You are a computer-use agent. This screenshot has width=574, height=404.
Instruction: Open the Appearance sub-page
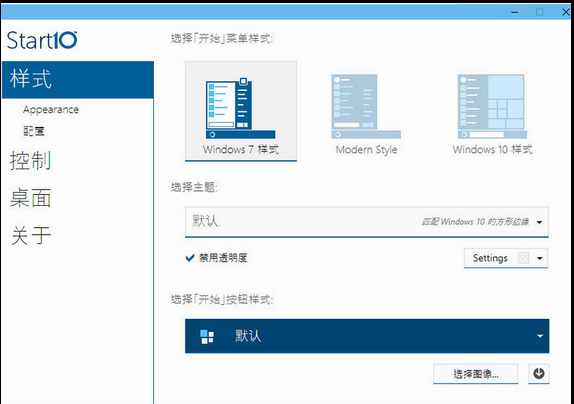tap(51, 109)
